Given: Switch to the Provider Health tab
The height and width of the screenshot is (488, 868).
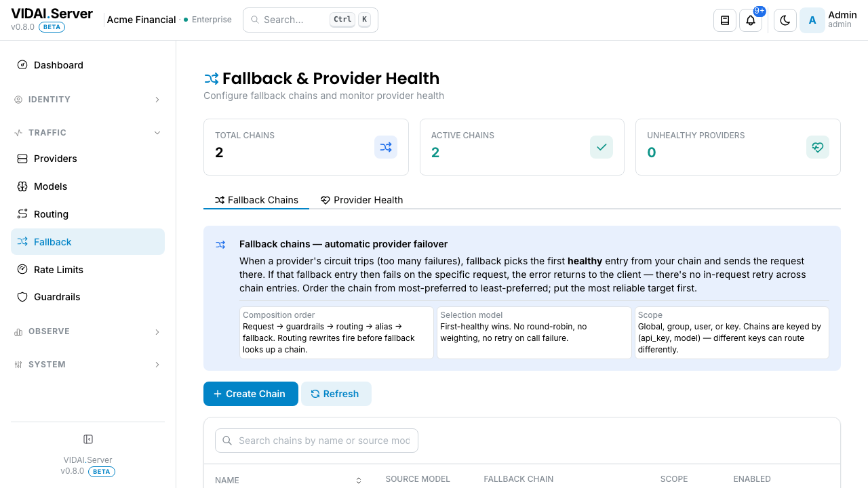Looking at the screenshot, I should click(x=361, y=200).
